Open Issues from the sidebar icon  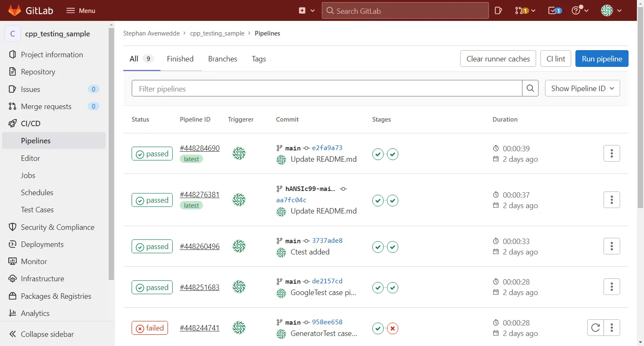tap(13, 89)
